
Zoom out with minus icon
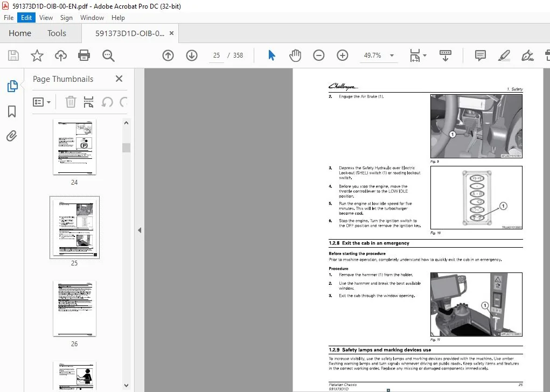click(318, 55)
